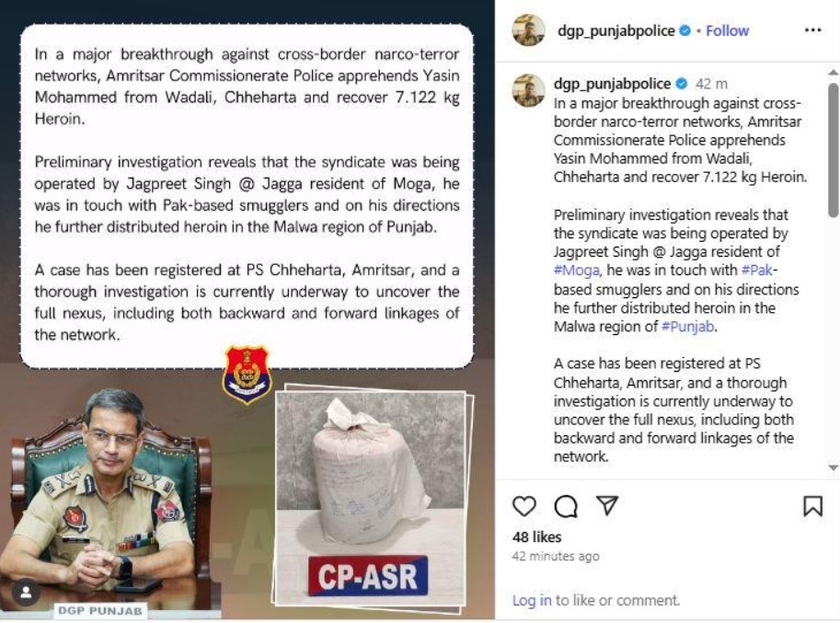Click the 42 minutes ago timestamp

556,557
